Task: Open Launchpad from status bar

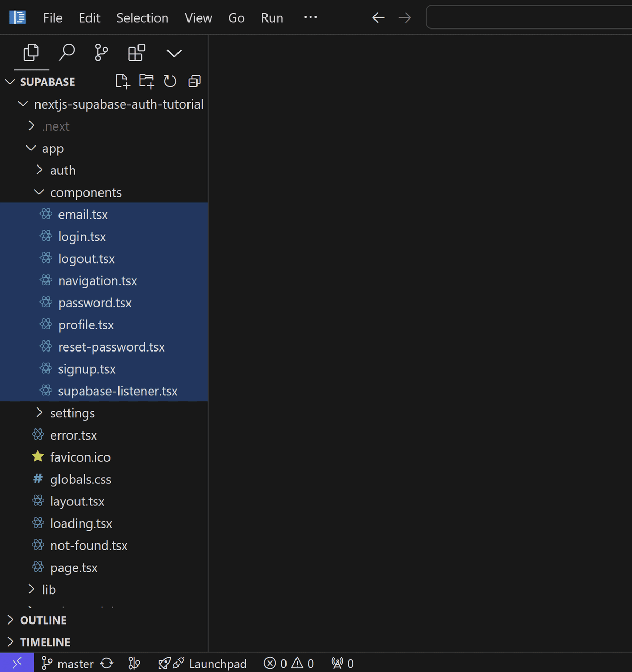Action: (x=202, y=664)
